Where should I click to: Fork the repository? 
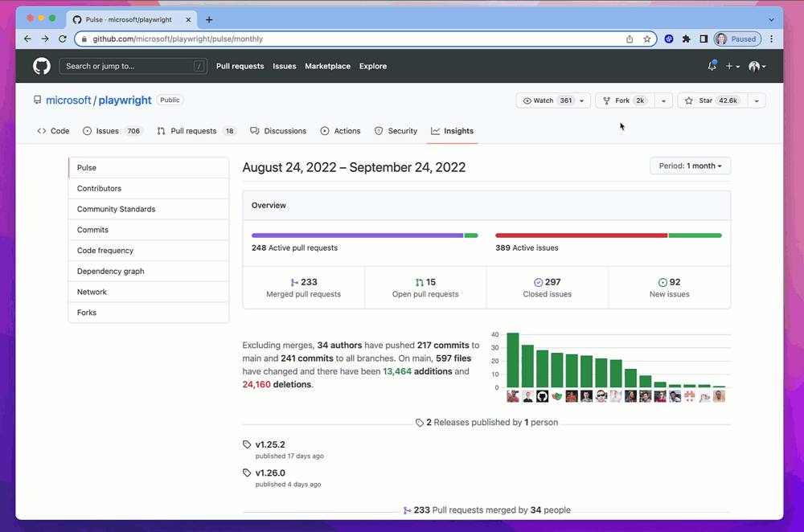coord(625,100)
